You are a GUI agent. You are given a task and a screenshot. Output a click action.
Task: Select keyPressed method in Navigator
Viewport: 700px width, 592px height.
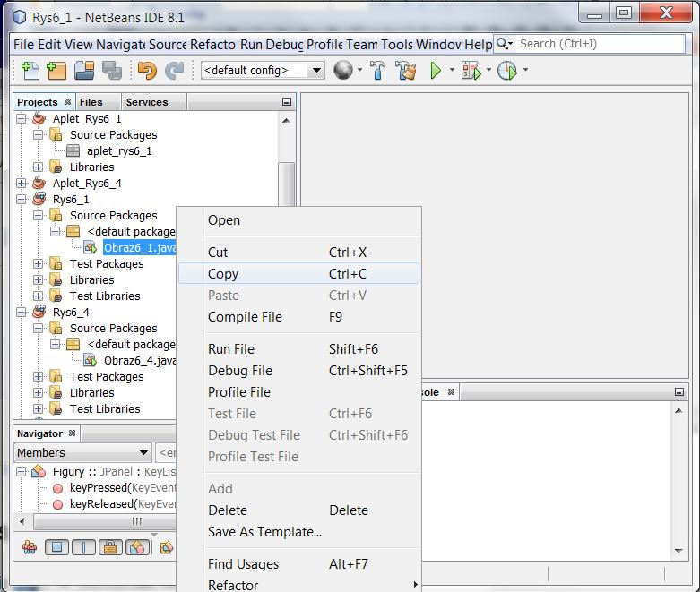(x=123, y=487)
